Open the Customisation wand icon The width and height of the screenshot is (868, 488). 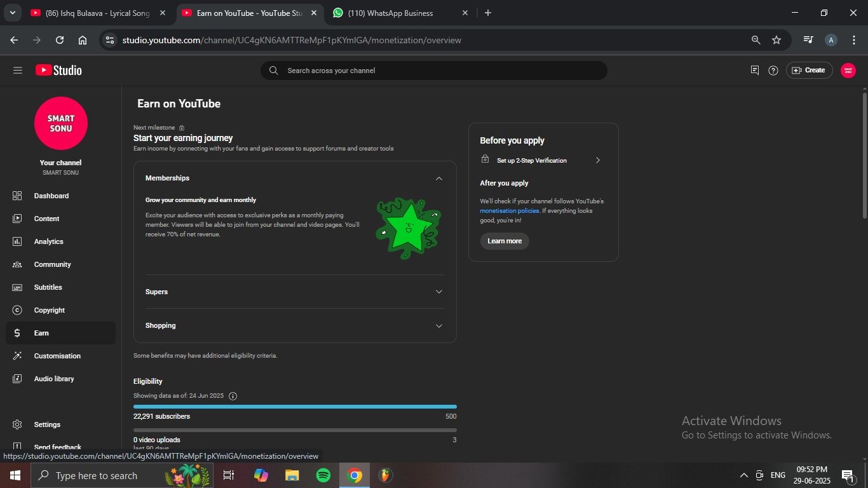(17, 356)
